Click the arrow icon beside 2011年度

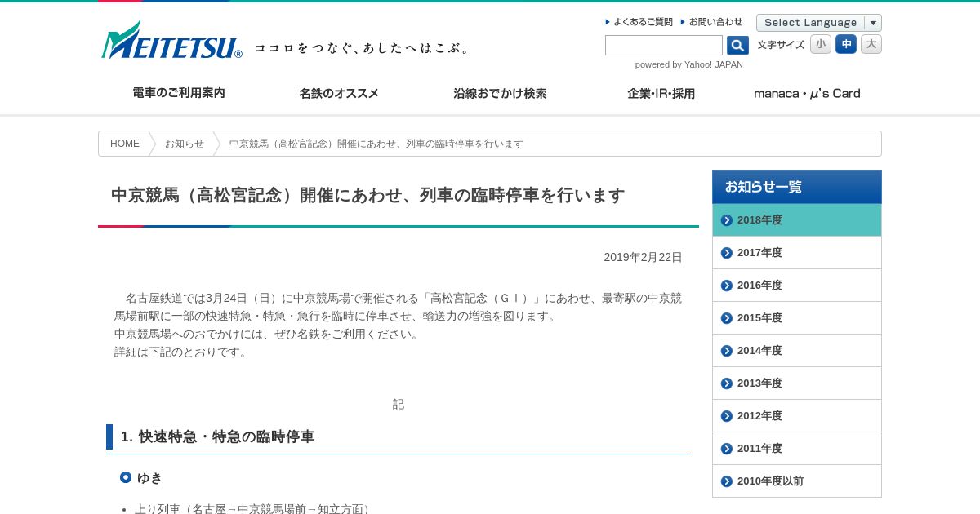727,449
